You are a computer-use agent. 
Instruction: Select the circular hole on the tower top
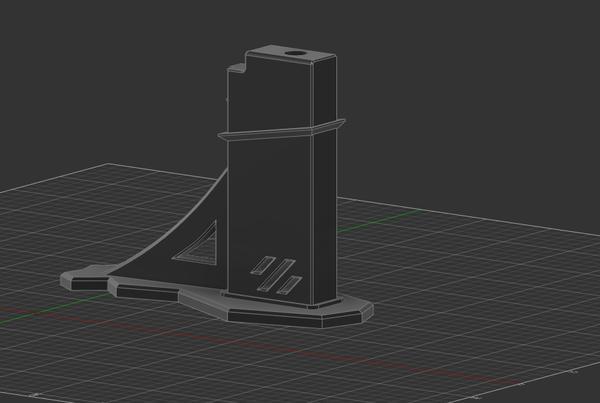294,53
